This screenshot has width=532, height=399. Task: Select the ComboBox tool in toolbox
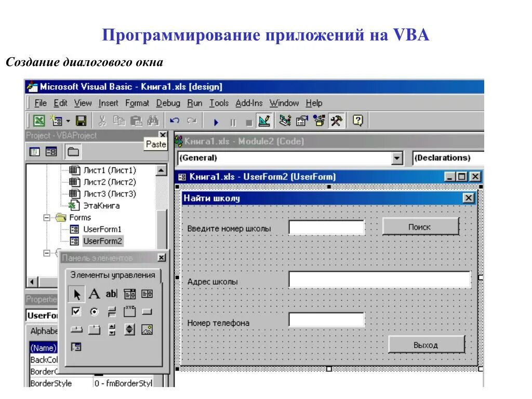[129, 294]
